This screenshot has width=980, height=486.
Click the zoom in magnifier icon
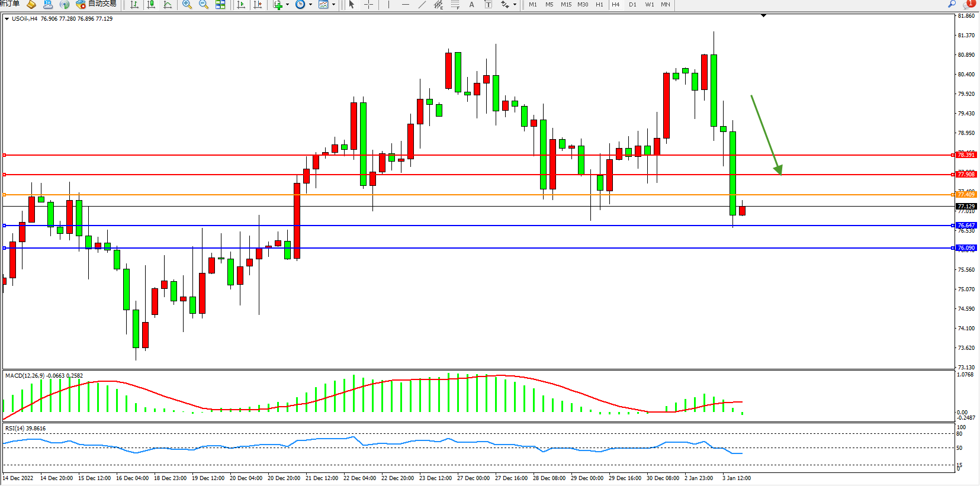point(187,5)
